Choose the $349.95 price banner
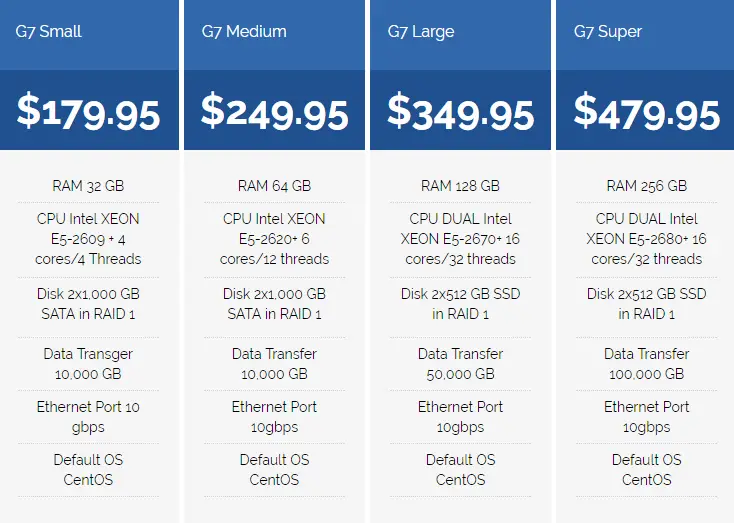This screenshot has width=734, height=523. [x=460, y=110]
